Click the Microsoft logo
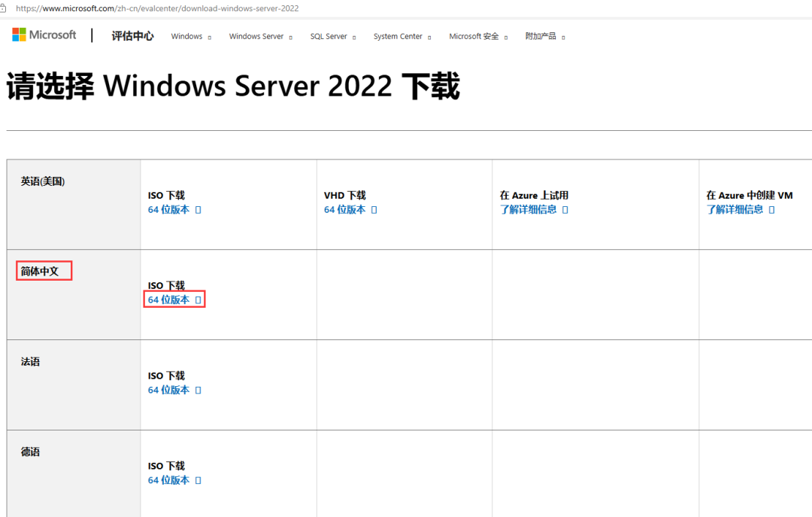Screen dimensions: 812x517 point(44,35)
